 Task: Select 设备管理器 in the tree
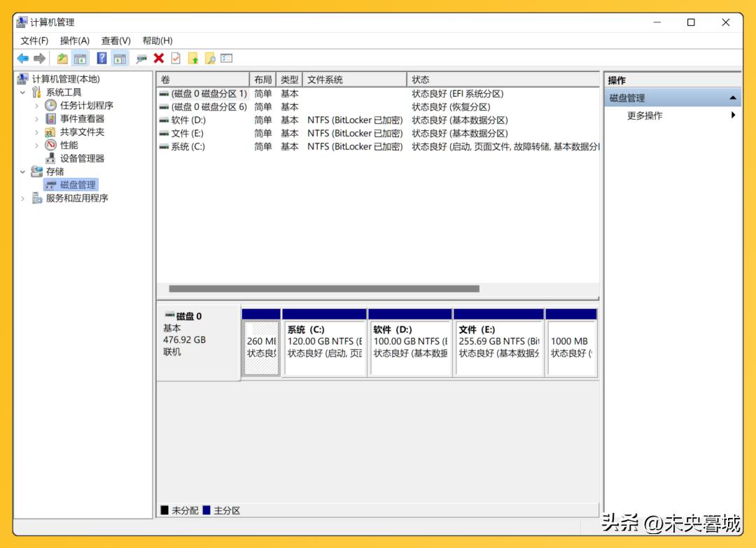point(81,159)
